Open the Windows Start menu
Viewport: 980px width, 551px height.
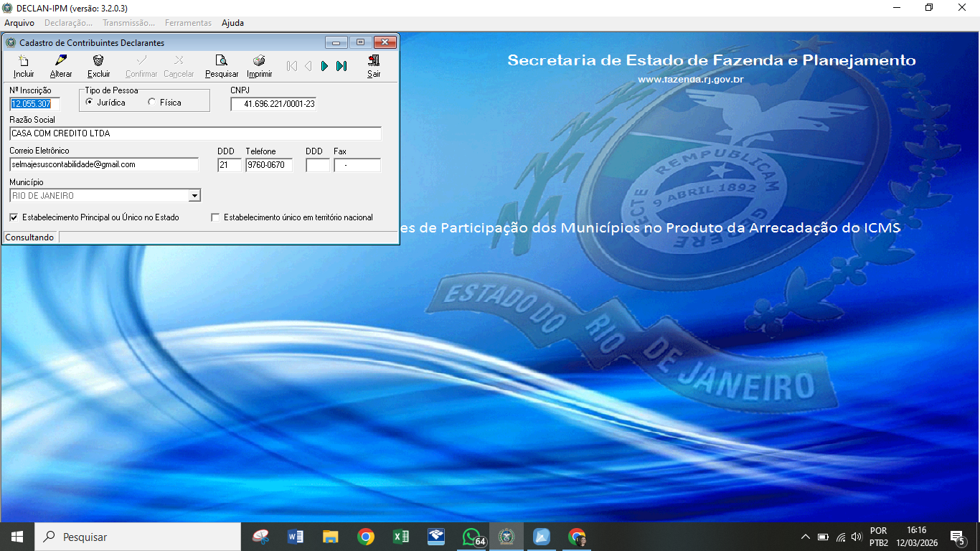click(17, 537)
